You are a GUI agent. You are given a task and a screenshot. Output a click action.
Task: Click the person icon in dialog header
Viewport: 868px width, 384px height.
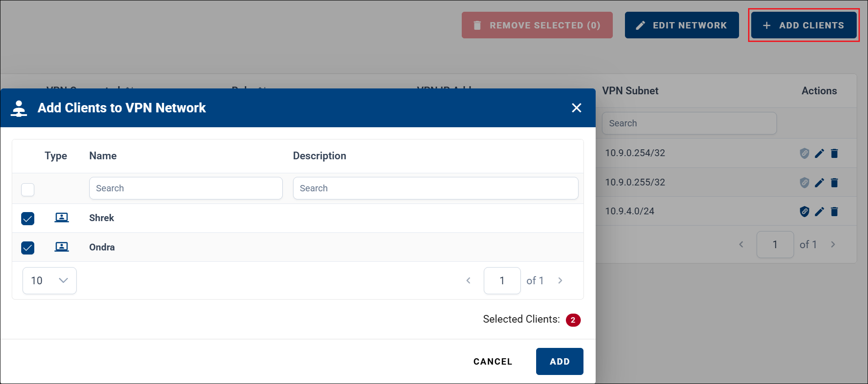coord(19,108)
